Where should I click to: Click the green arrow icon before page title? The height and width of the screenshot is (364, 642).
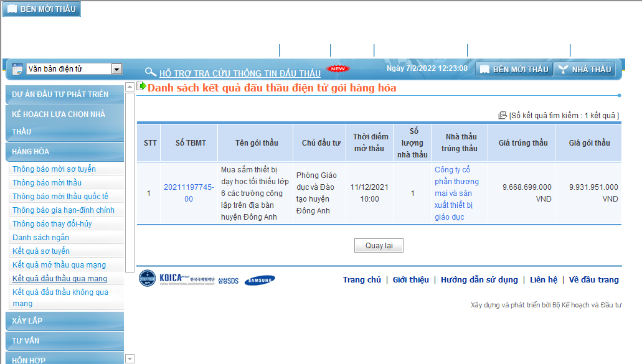click(141, 86)
